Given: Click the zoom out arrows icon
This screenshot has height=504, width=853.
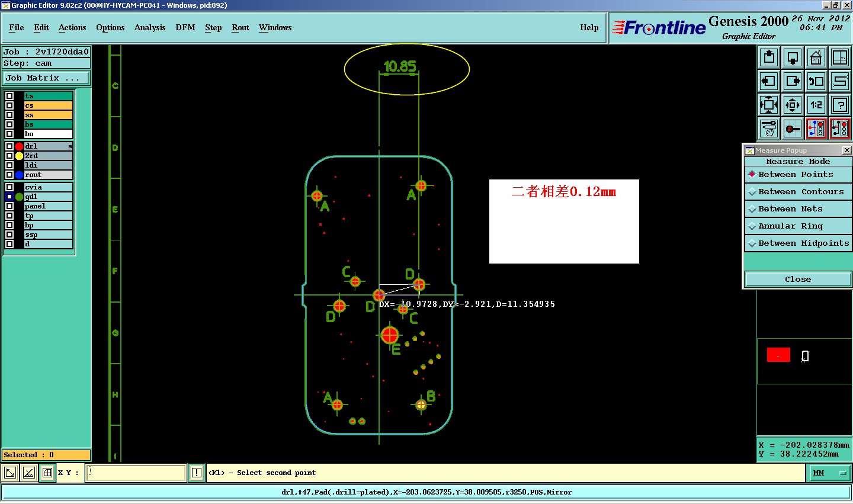Looking at the screenshot, I should pyautogui.click(x=769, y=105).
